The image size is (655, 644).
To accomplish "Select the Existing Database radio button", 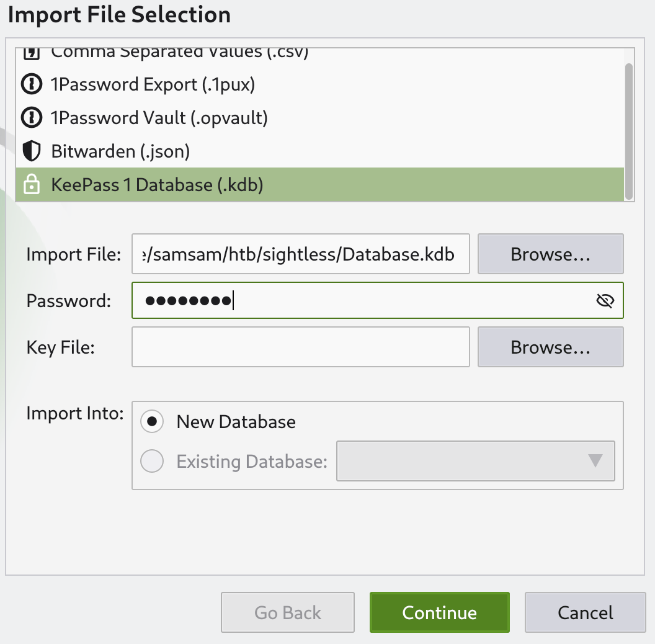I will (x=152, y=461).
